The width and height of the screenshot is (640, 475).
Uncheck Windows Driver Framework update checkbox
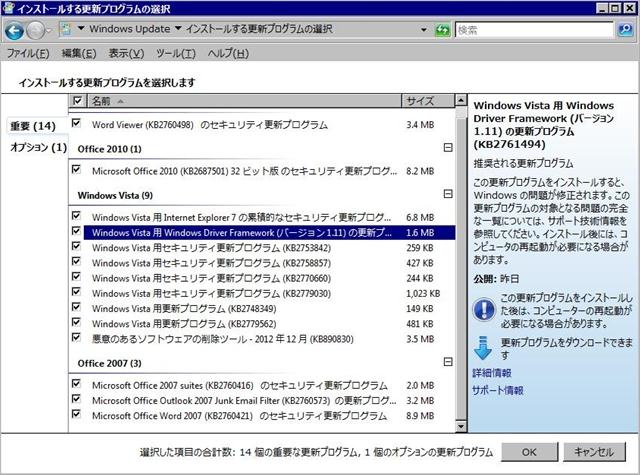(76, 231)
